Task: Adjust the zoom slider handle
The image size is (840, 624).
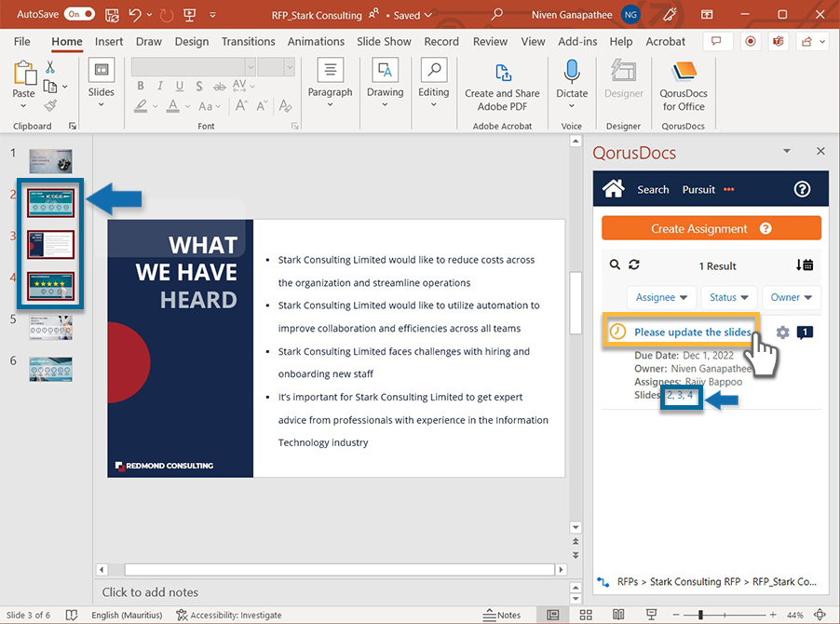Action: (700, 615)
